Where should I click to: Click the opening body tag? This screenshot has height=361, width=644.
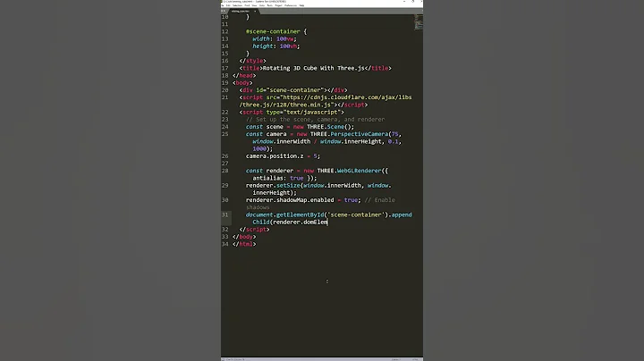click(242, 83)
